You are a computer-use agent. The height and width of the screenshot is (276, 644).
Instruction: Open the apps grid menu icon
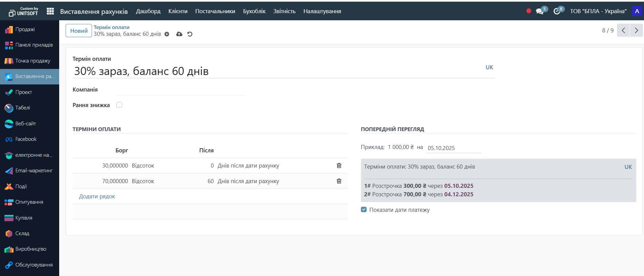coord(50,11)
